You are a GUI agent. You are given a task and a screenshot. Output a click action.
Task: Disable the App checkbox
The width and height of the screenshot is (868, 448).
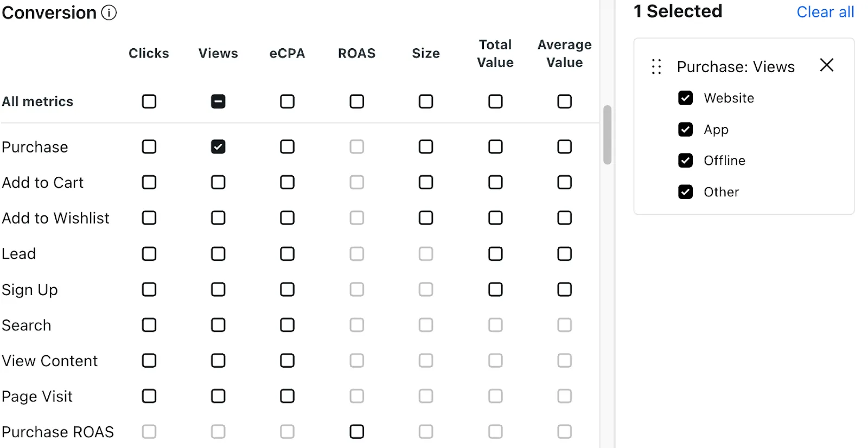pos(685,129)
